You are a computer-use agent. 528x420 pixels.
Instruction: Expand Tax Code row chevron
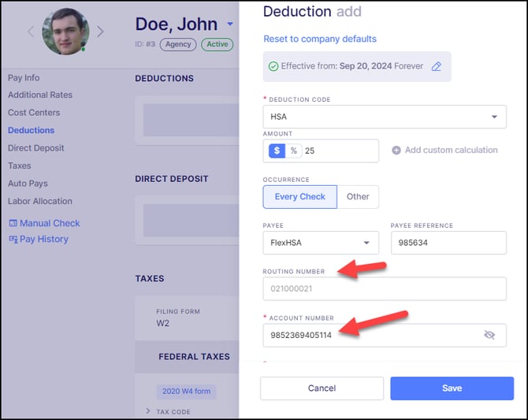pos(148,411)
